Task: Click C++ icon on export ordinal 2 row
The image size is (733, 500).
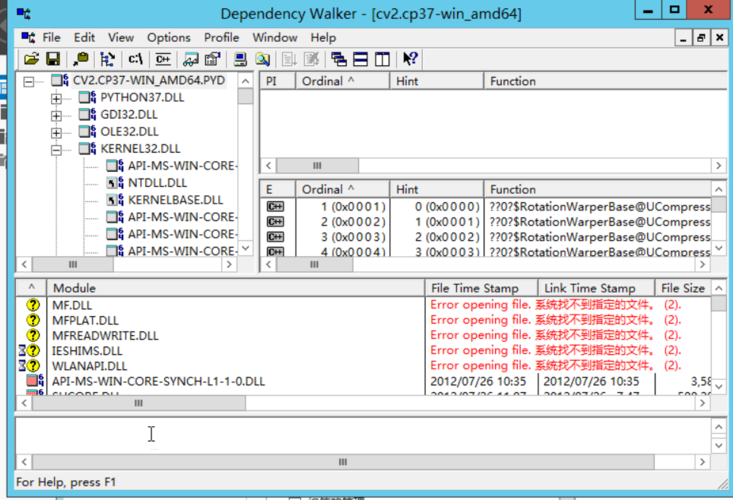Action: point(275,221)
